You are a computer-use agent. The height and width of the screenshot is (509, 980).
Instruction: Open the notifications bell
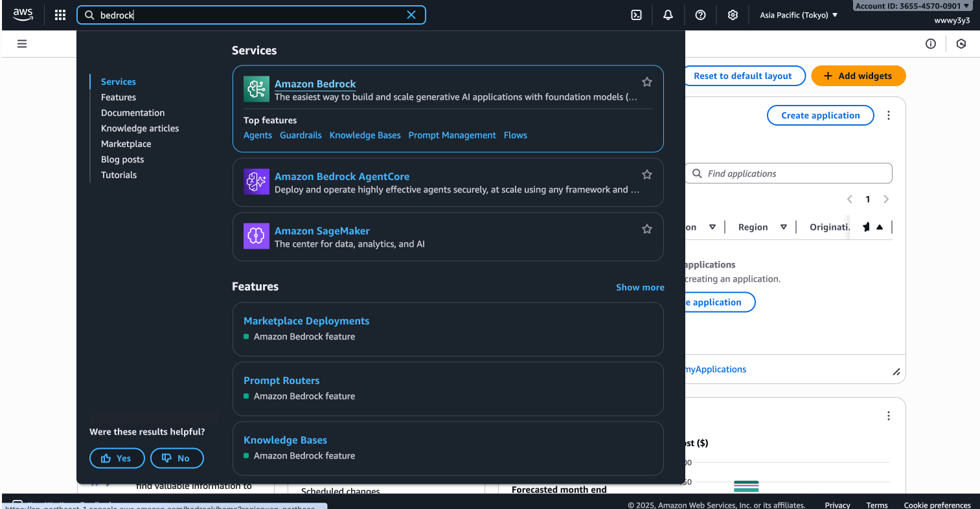click(x=668, y=14)
